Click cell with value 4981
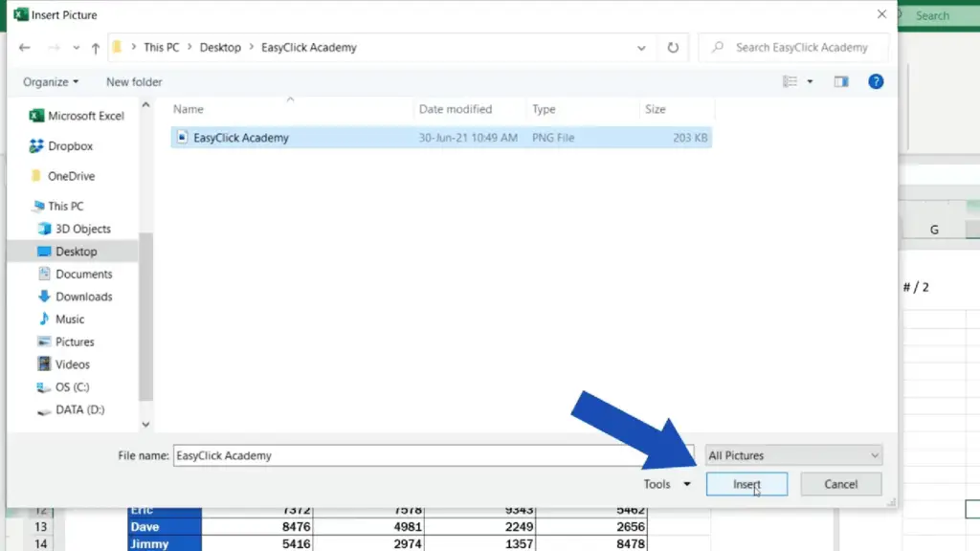 click(x=368, y=527)
